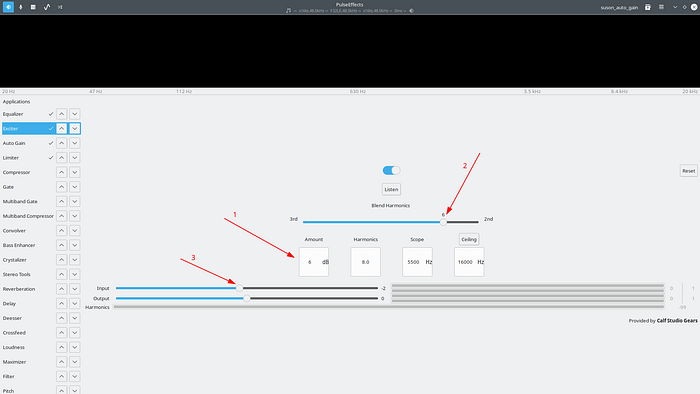Move Maximizer up in the list

pyautogui.click(x=62, y=362)
